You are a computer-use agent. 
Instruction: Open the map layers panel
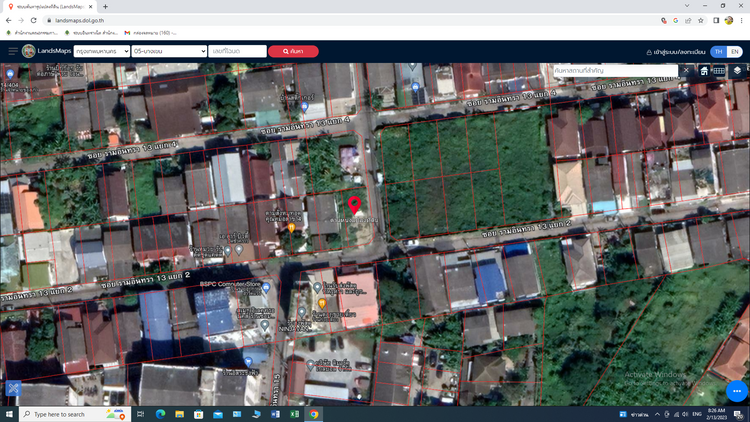pyautogui.click(x=737, y=71)
